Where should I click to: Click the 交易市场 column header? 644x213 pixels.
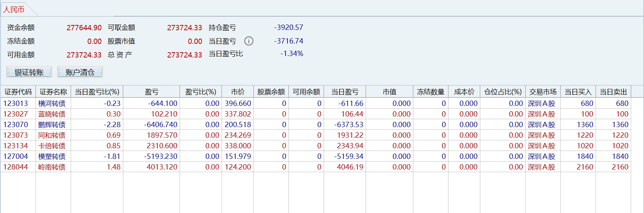(543, 92)
